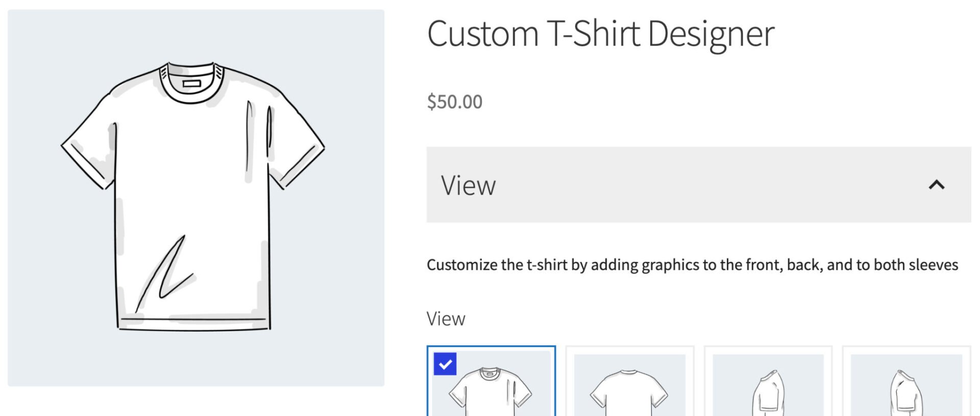Click the $50.00 price text
Image resolution: width=980 pixels, height=416 pixels.
tap(454, 102)
